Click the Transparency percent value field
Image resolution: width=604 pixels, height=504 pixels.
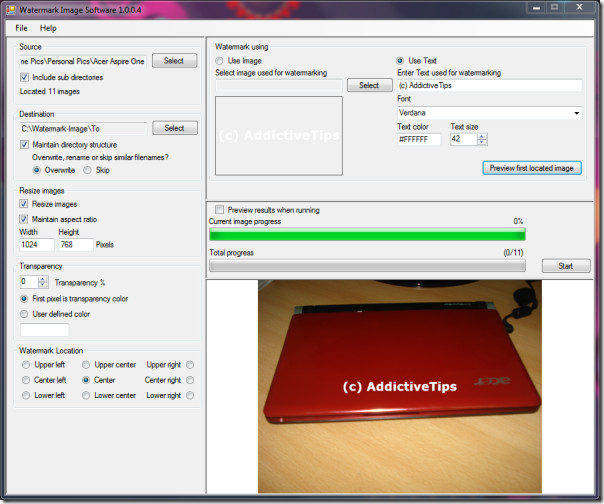click(29, 282)
